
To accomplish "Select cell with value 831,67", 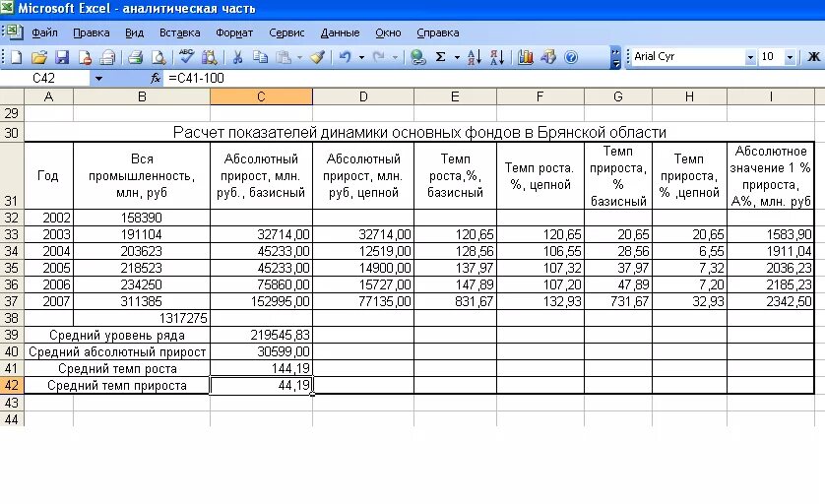I will [455, 301].
